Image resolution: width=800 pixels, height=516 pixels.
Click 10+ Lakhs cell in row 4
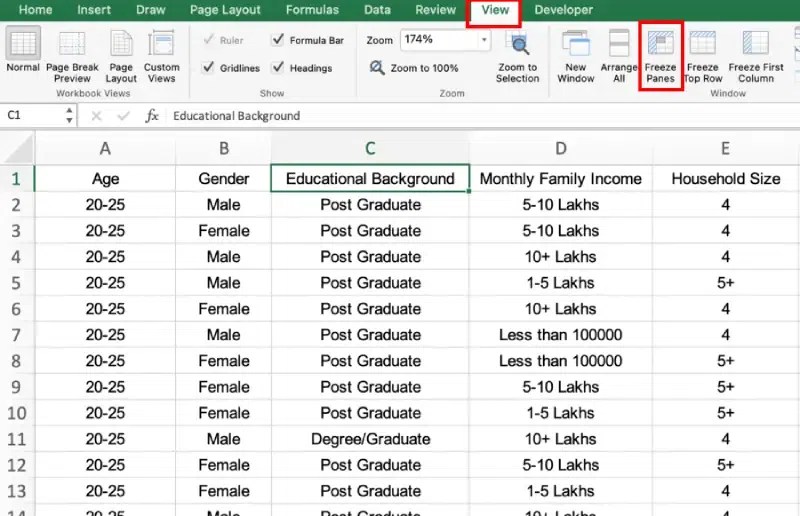point(560,257)
